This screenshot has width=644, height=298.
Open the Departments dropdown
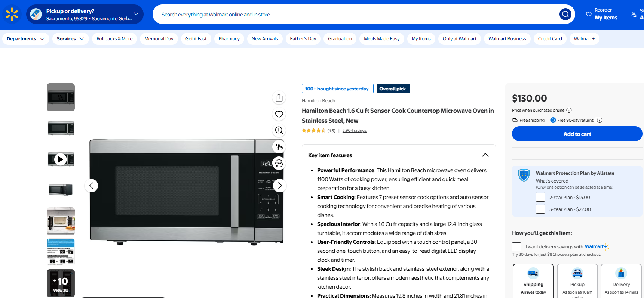coord(25,39)
